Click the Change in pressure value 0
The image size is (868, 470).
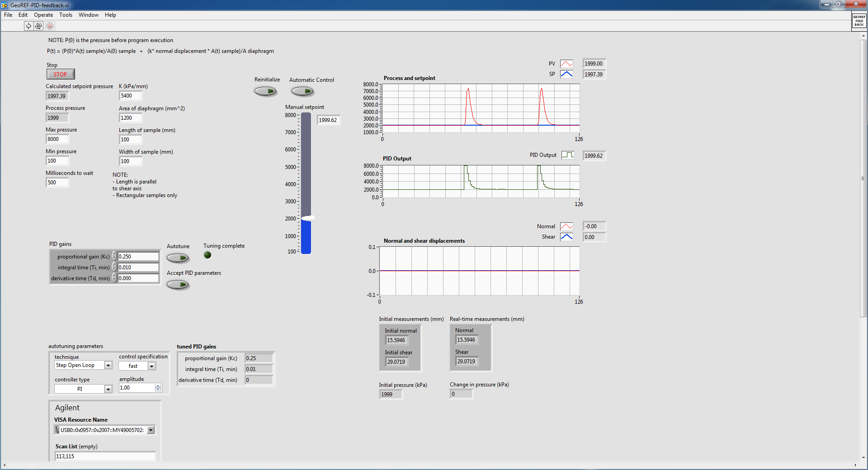point(462,394)
